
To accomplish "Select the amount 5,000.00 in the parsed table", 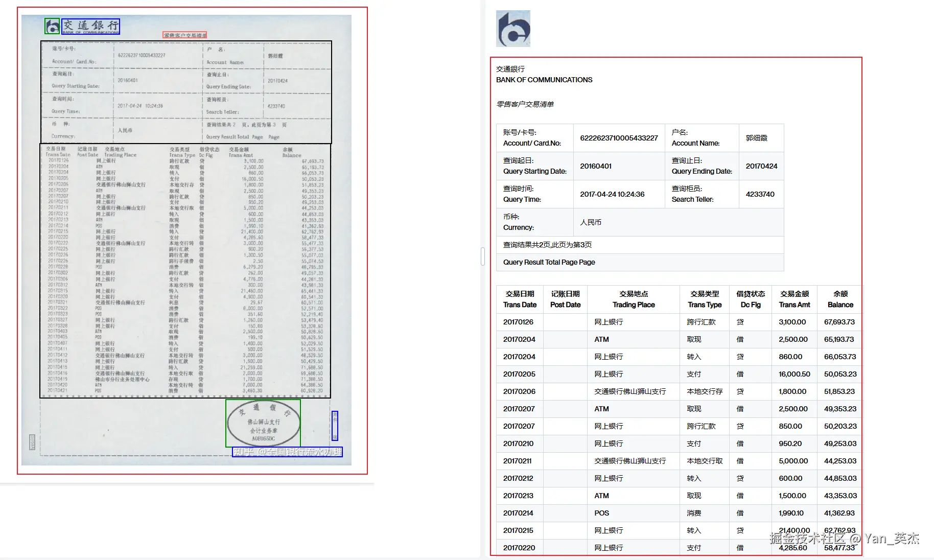I will click(793, 461).
